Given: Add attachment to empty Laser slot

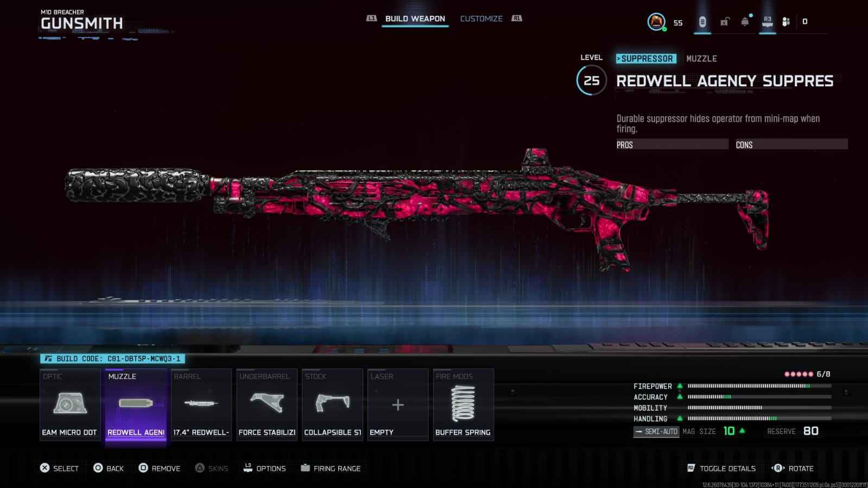Looking at the screenshot, I should tap(397, 404).
